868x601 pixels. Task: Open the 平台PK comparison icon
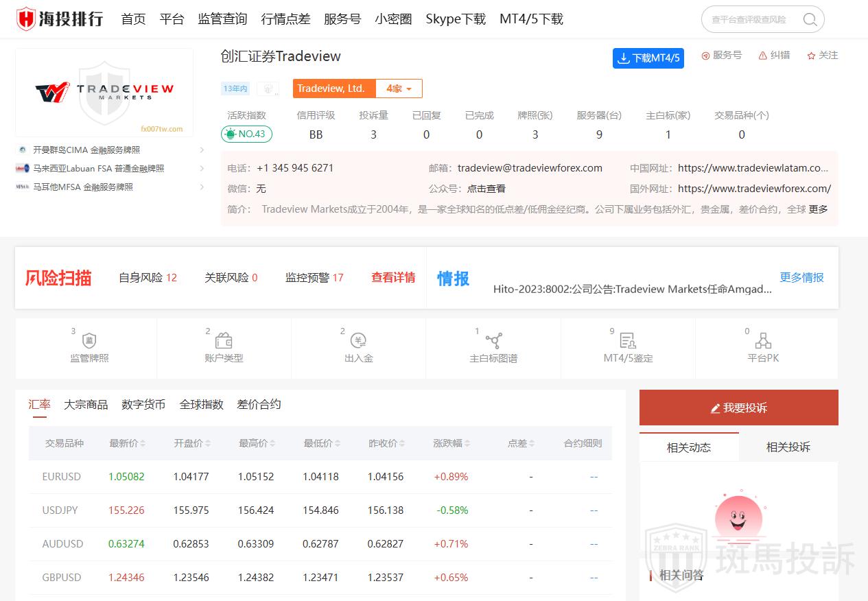(763, 341)
